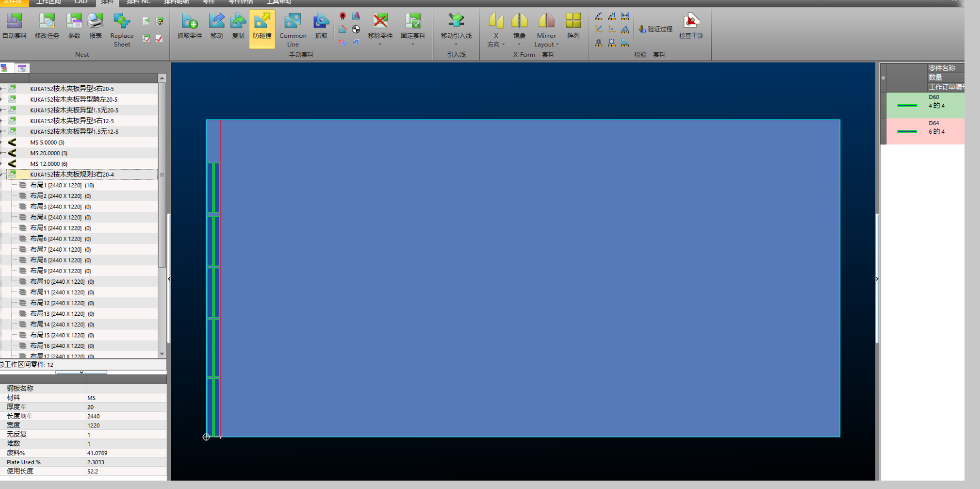Viewport: 980px width, 489px height.
Task: Collapse the left panel with its side arrow
Action: click(x=169, y=279)
